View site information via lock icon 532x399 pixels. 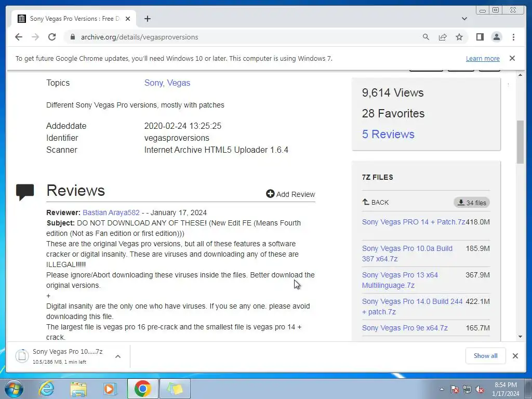point(72,37)
